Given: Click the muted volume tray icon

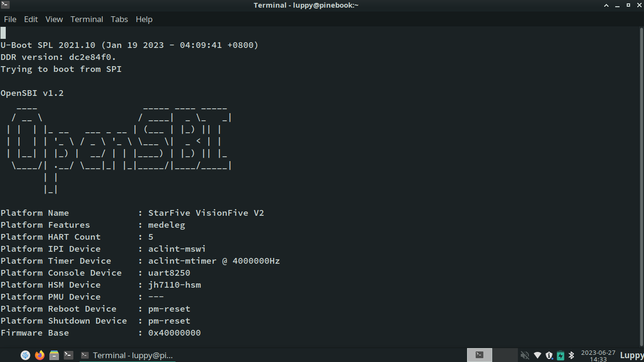Looking at the screenshot, I should [525, 355].
